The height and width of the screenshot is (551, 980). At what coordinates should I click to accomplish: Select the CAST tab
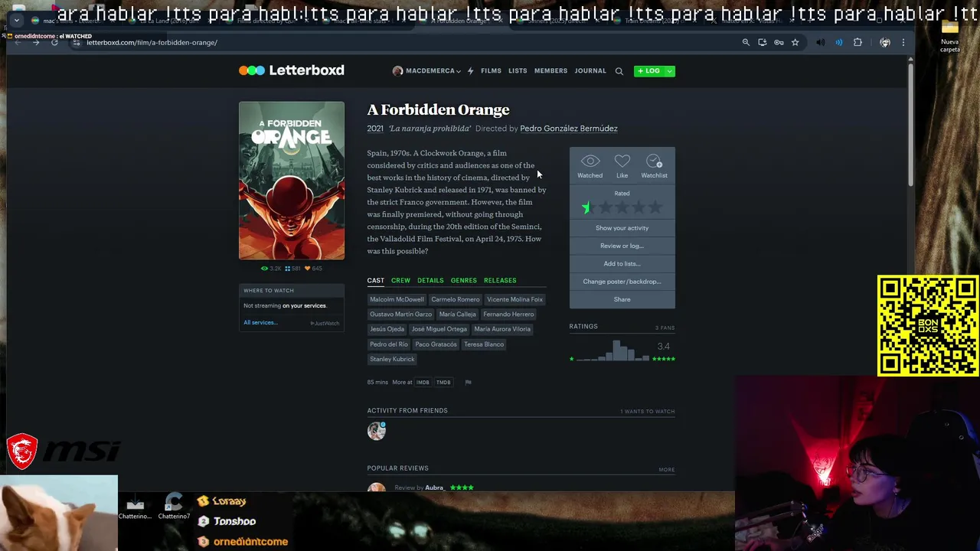coord(375,280)
